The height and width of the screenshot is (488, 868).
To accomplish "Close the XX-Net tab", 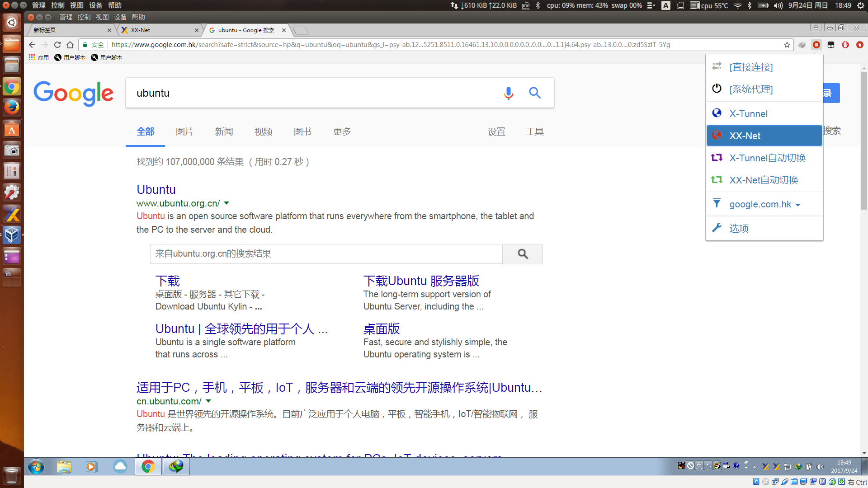I will tap(196, 30).
